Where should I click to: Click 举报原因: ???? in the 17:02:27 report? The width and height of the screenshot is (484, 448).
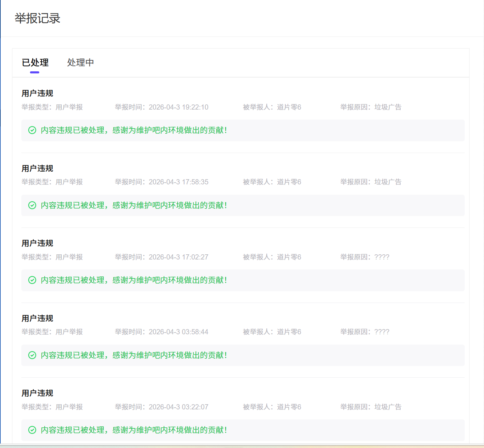(365, 257)
